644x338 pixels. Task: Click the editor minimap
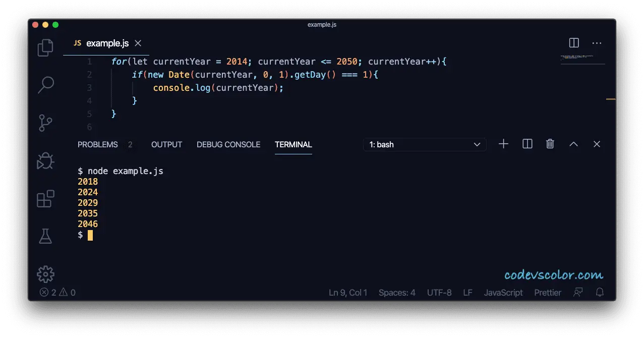click(582, 59)
